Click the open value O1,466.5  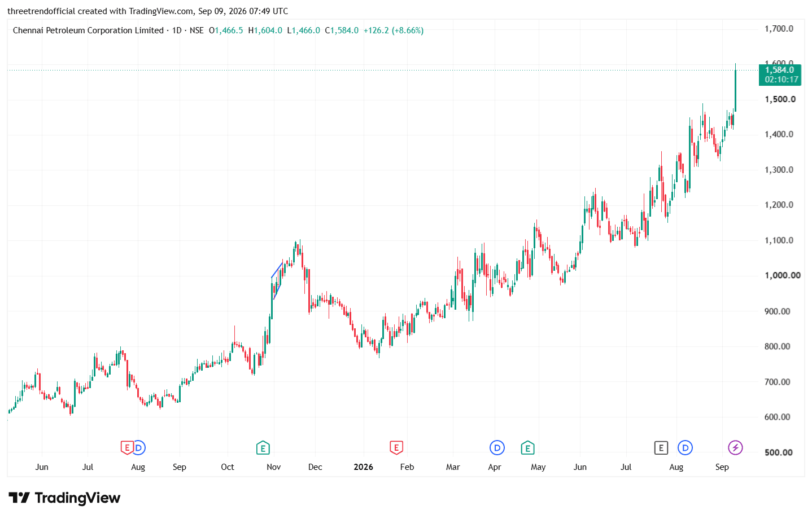click(x=226, y=30)
